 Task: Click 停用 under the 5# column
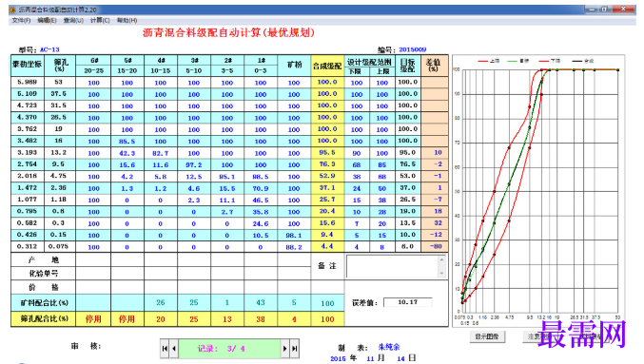click(x=127, y=319)
